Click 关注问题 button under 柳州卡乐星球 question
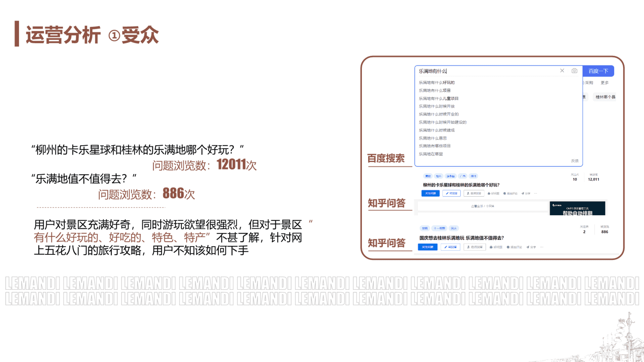This screenshot has width=644, height=362. (430, 193)
